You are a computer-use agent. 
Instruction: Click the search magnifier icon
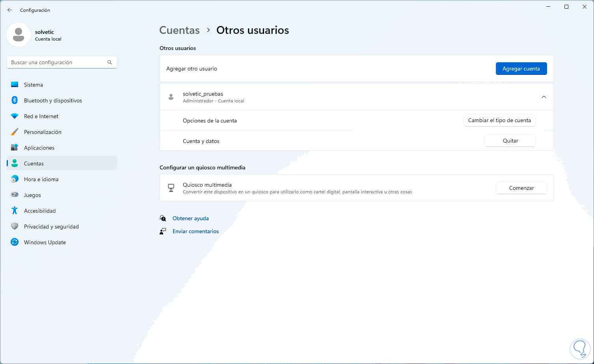point(110,62)
